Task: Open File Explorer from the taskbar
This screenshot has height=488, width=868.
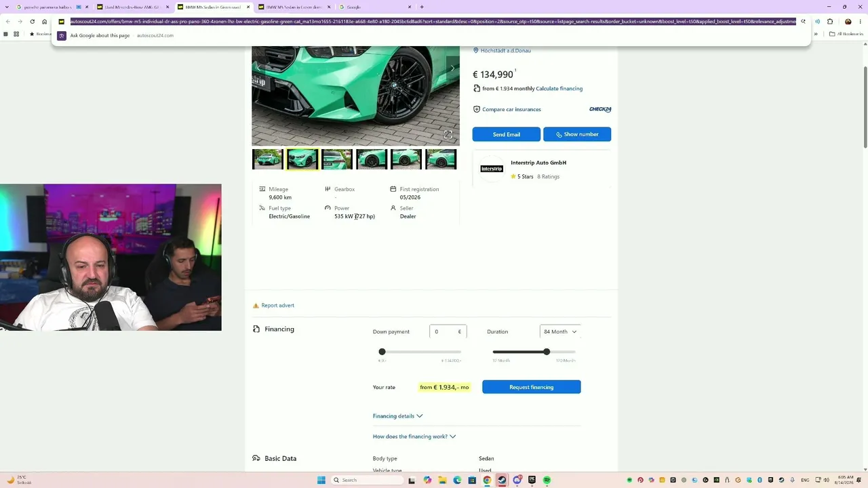Action: (x=442, y=480)
